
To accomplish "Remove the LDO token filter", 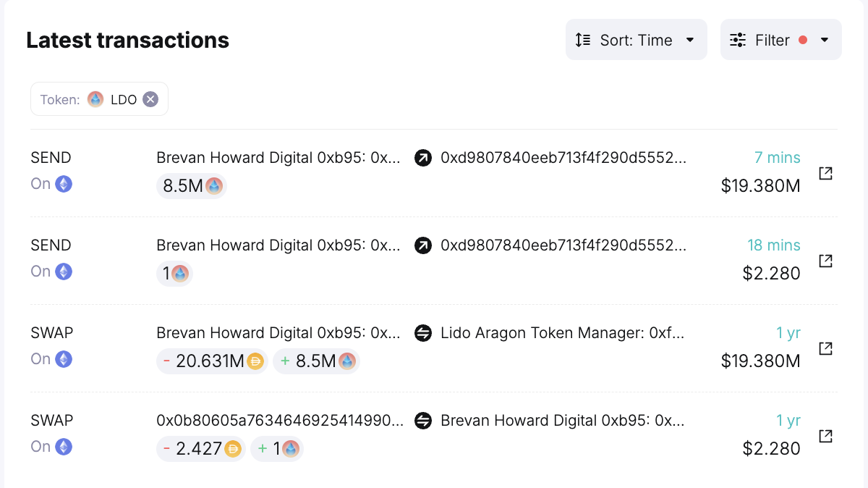I will (x=150, y=98).
